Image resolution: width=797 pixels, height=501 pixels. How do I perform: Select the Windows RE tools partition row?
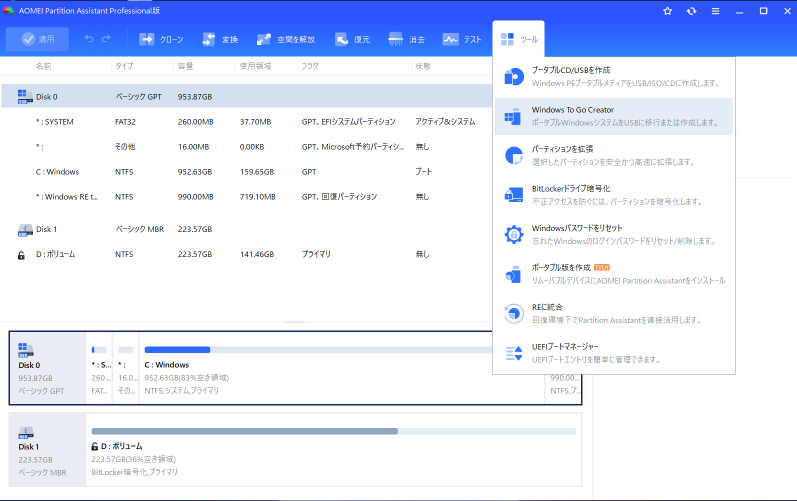tap(247, 197)
